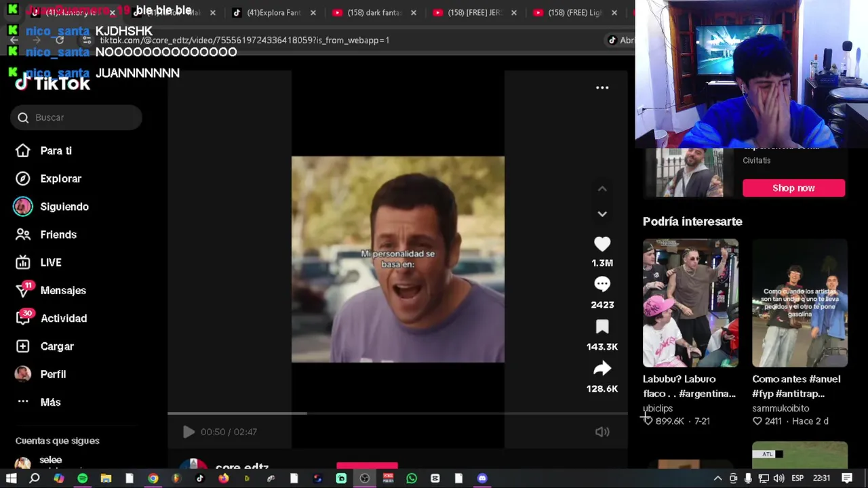Open the TikTok app in taskbar

pos(199,479)
